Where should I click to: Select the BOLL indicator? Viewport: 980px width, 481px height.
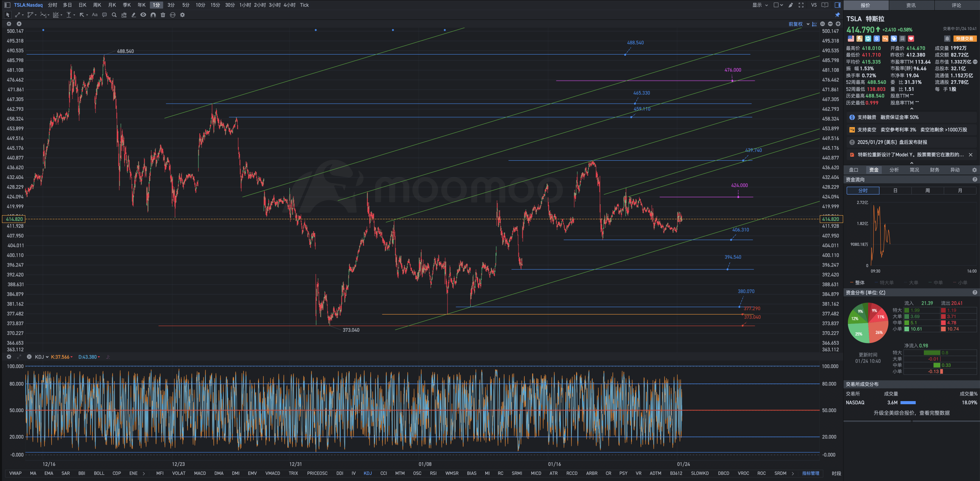99,474
